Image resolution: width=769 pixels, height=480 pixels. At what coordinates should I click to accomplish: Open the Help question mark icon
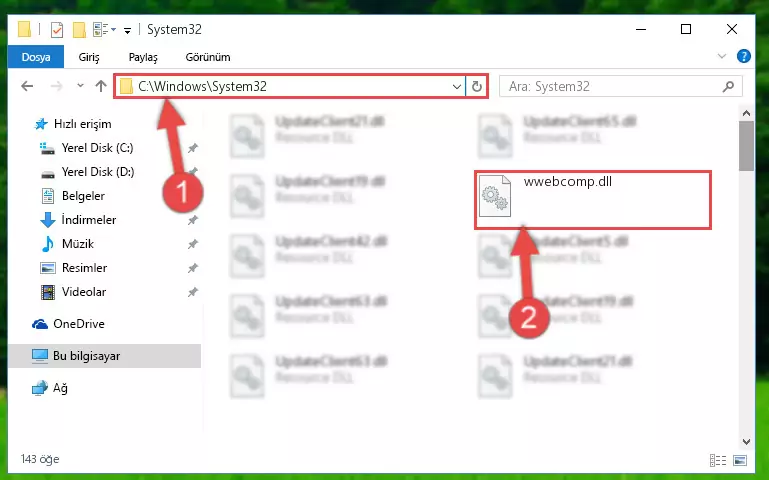click(x=743, y=56)
